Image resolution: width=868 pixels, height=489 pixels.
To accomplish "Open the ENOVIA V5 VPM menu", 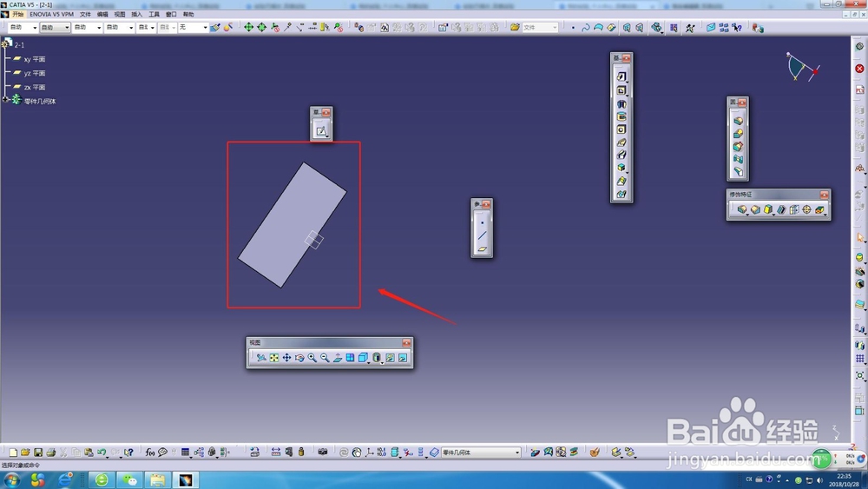I will (x=51, y=15).
